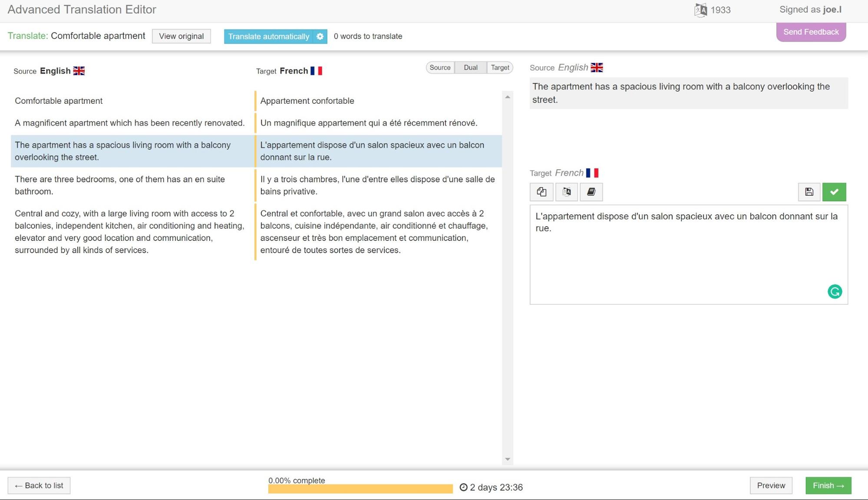The width and height of the screenshot is (868, 500).
Task: Copy source text into target field
Action: click(541, 192)
